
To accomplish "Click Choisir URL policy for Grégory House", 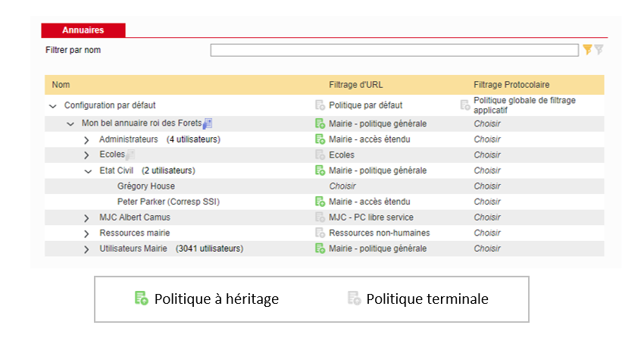I will pos(342,186).
